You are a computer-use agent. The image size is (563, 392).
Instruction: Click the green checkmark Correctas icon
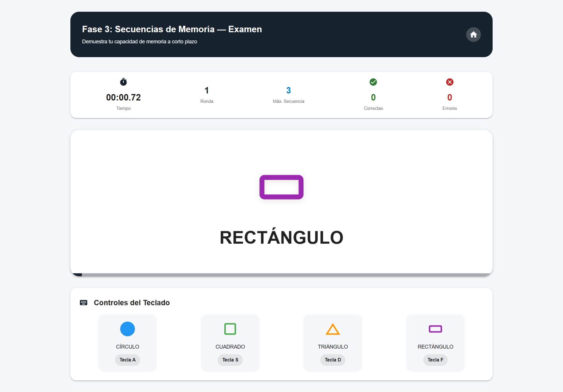(x=373, y=82)
